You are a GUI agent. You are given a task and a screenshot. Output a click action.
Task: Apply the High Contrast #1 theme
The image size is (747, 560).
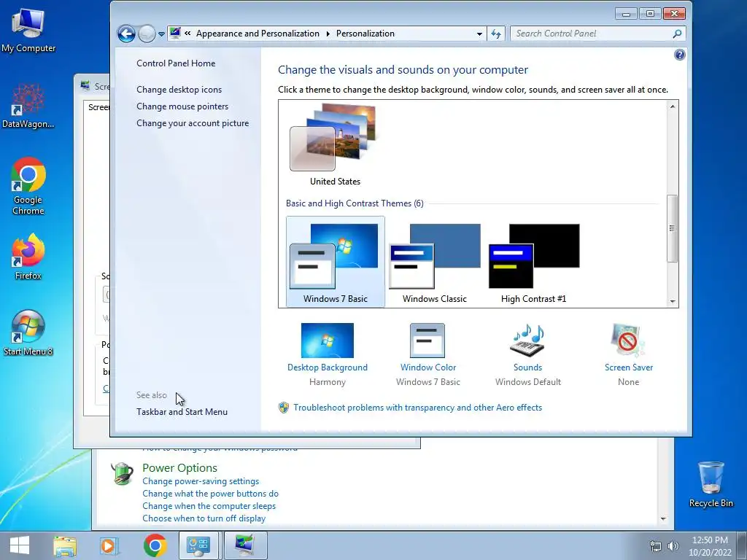(533, 262)
